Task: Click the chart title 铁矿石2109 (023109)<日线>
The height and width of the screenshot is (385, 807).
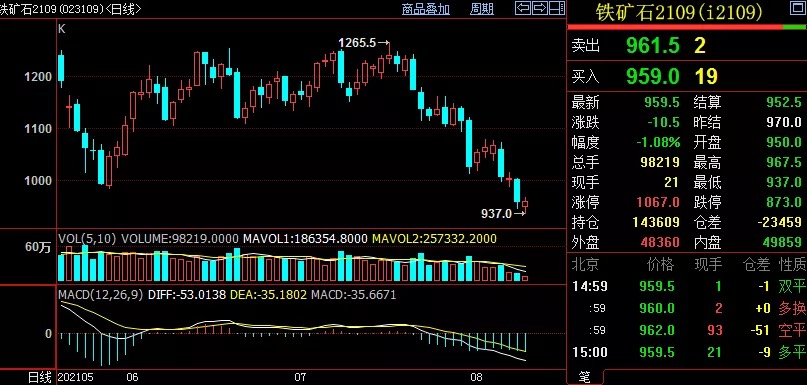Action: tap(71, 9)
